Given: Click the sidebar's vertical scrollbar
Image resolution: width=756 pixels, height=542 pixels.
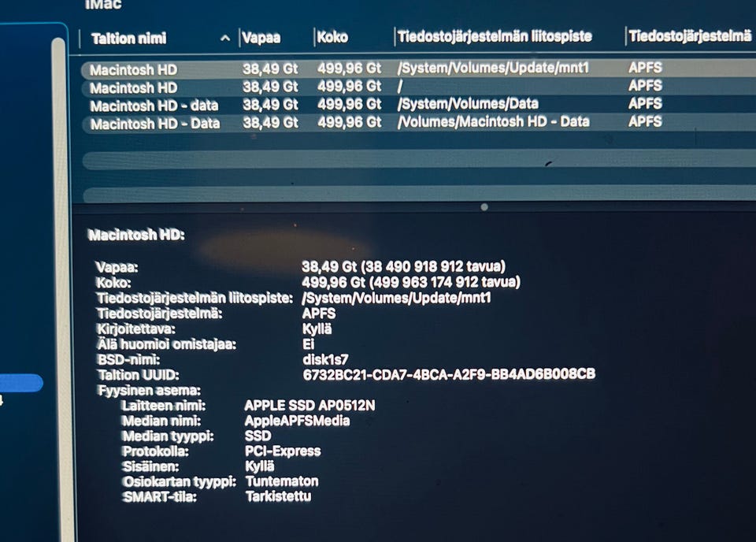Looking at the screenshot, I should click(x=61, y=289).
